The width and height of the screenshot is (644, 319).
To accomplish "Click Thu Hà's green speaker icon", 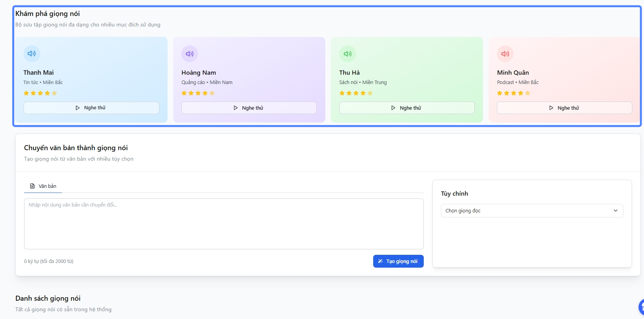I will point(347,54).
